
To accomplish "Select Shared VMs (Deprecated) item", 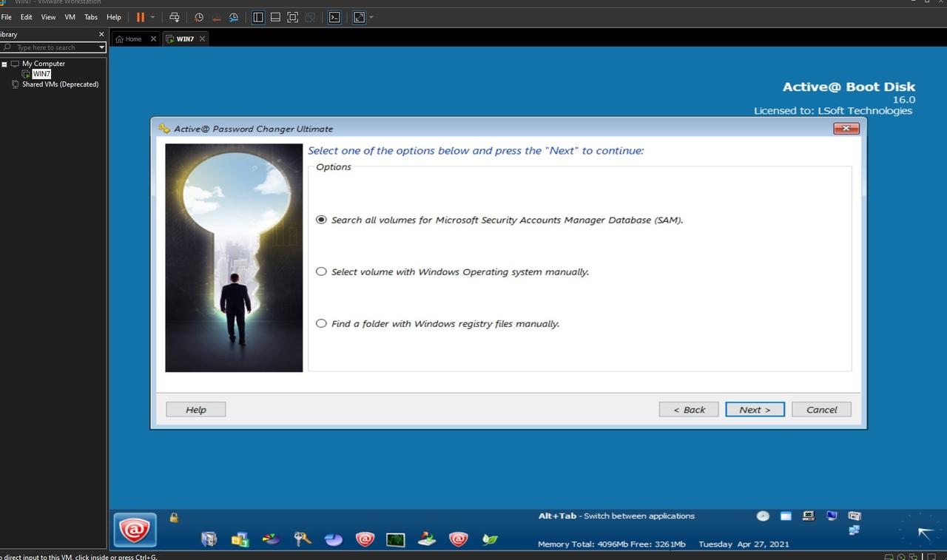I will tap(60, 84).
